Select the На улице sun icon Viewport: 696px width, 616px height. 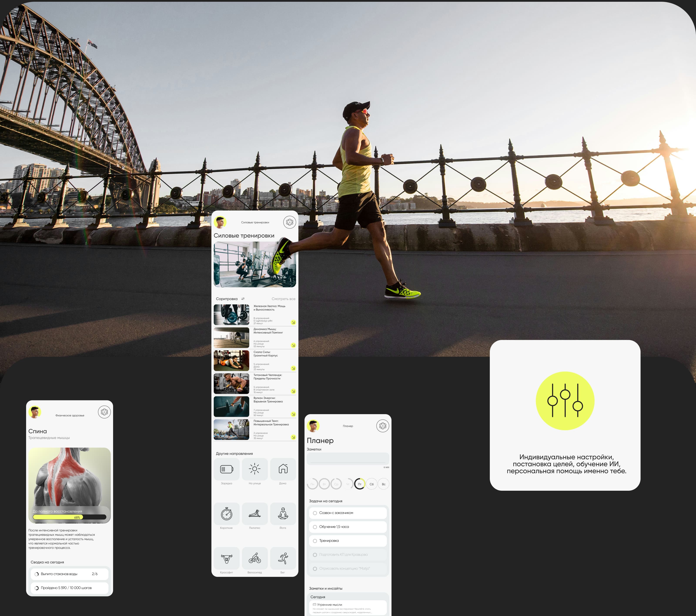255,469
